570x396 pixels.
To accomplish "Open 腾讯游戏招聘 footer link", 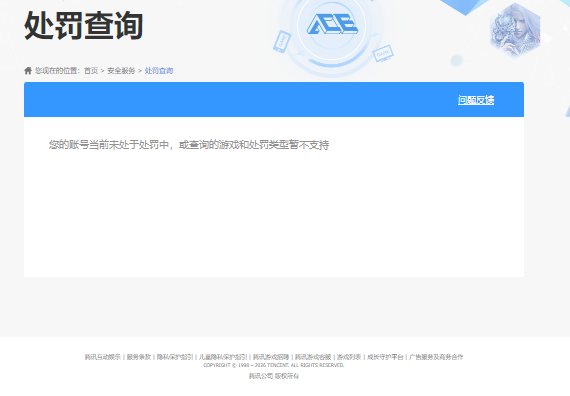I will point(271,357).
